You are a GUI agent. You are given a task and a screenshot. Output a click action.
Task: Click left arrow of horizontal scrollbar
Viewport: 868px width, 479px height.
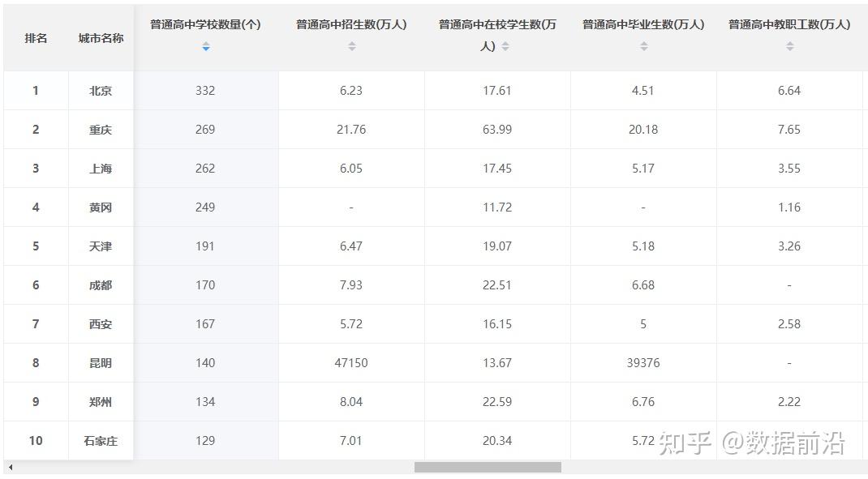pyautogui.click(x=11, y=468)
